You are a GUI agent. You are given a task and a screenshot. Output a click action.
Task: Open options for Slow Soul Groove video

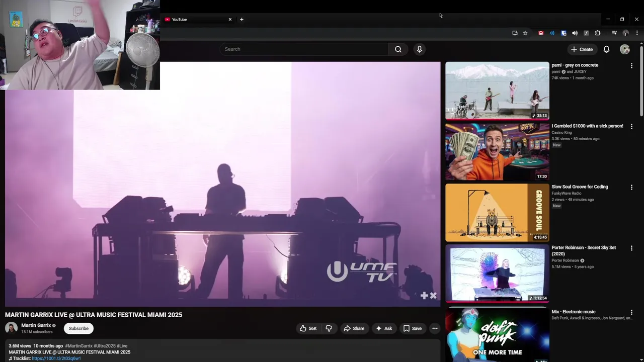[631, 187]
